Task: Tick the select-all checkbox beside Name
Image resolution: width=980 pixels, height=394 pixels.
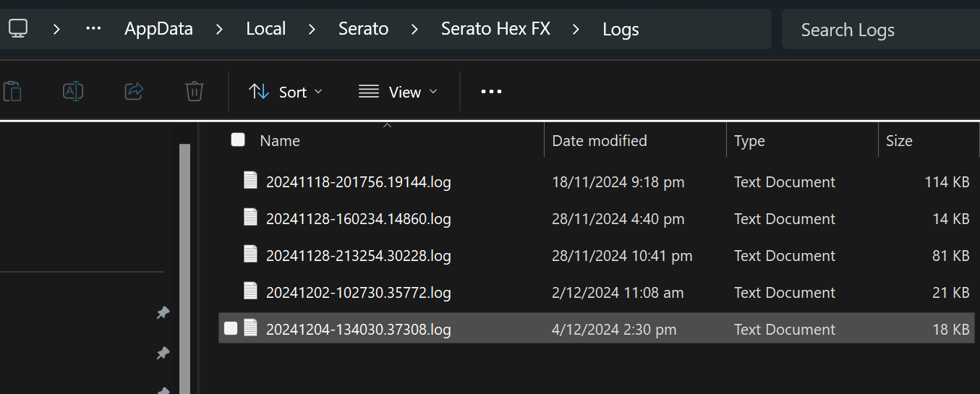Action: (238, 140)
